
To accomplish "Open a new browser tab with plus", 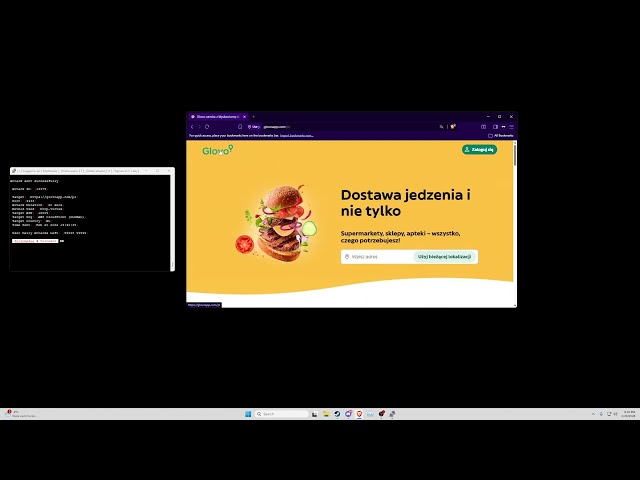I will 253,116.
